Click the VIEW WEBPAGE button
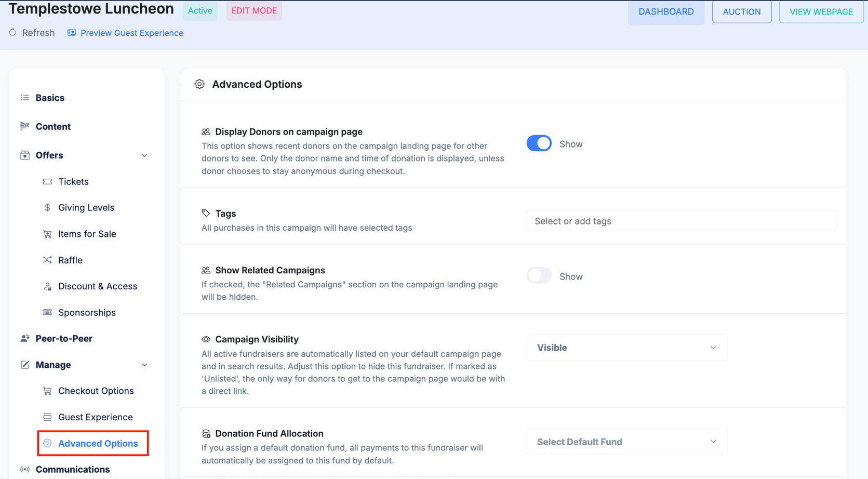 821,11
